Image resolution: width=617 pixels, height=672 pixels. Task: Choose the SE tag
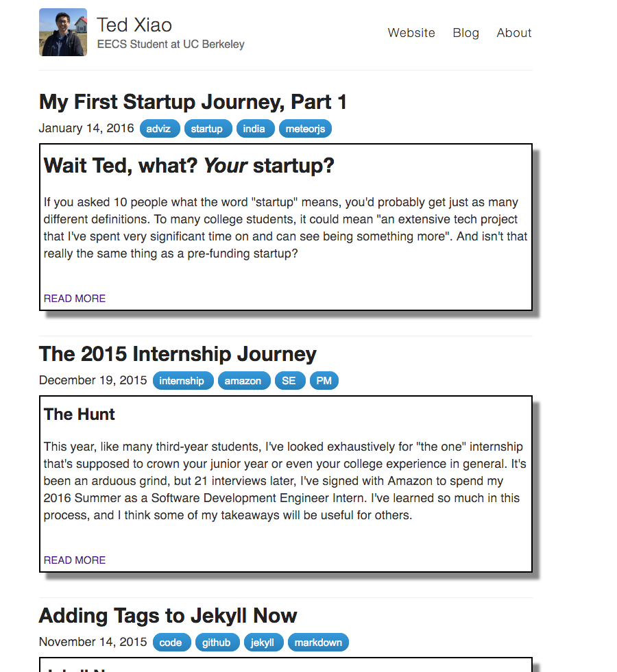290,381
